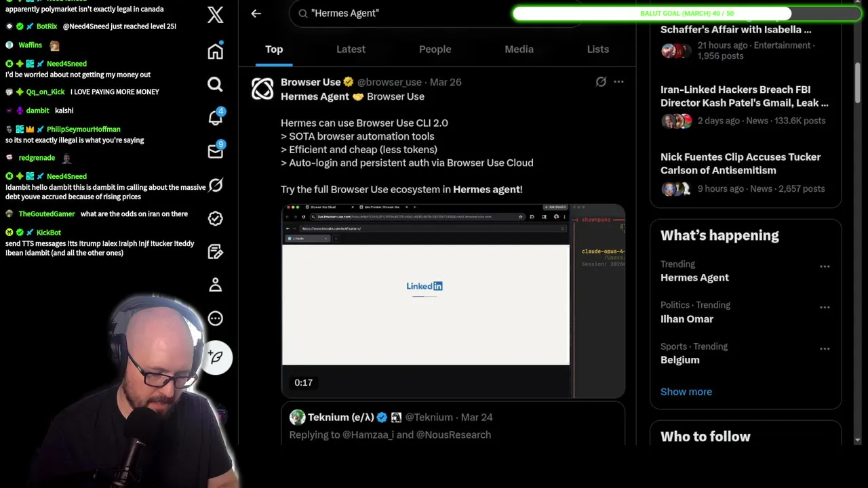Click KickBot username in chat
Viewport: 868px width, 488px height.
pos(48,233)
